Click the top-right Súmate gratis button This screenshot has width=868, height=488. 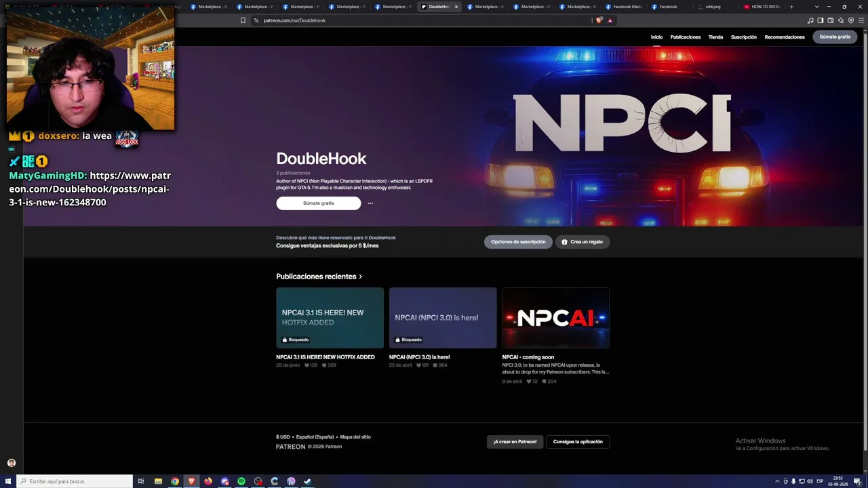tap(835, 37)
